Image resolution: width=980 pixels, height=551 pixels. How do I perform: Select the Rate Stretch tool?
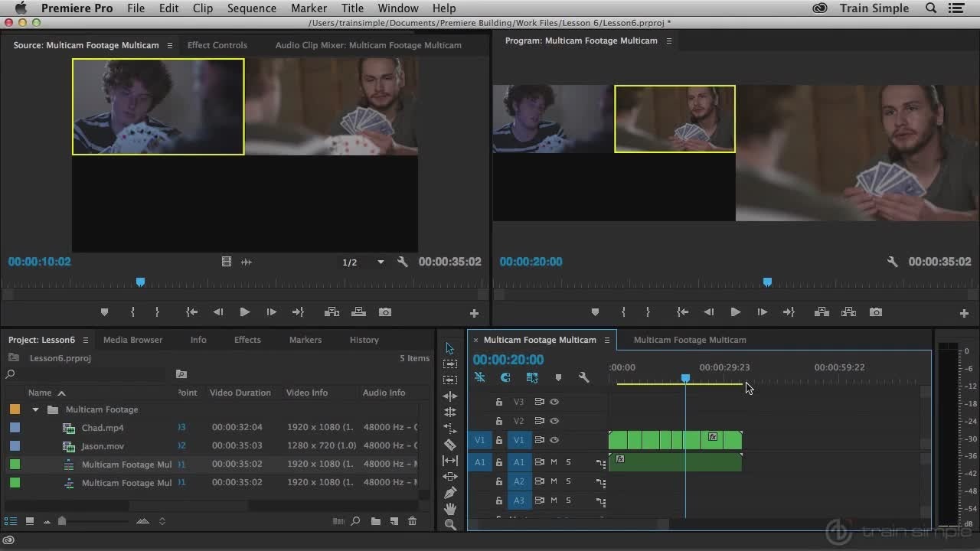pyautogui.click(x=450, y=429)
